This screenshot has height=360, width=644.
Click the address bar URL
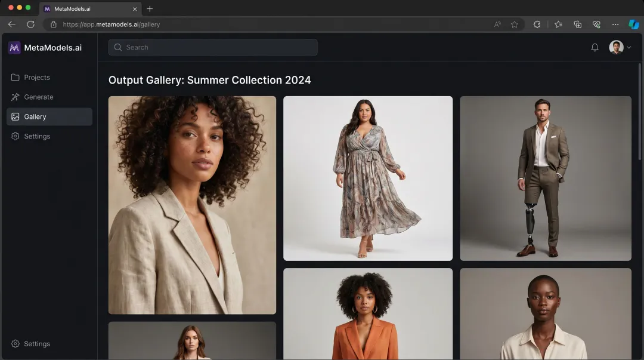tap(112, 24)
